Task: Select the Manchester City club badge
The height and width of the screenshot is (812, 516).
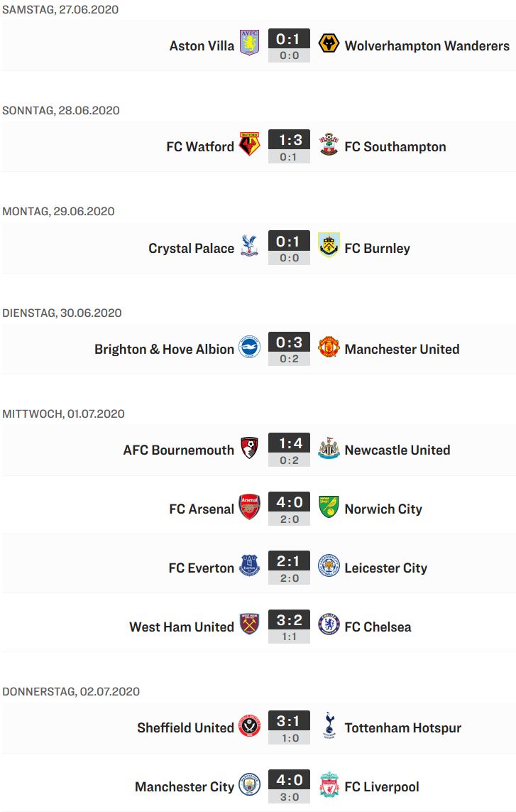Action: coord(249,784)
